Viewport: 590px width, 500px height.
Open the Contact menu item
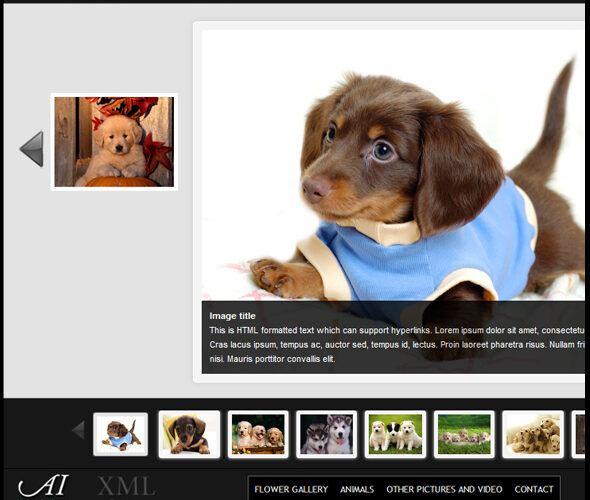coord(534,489)
